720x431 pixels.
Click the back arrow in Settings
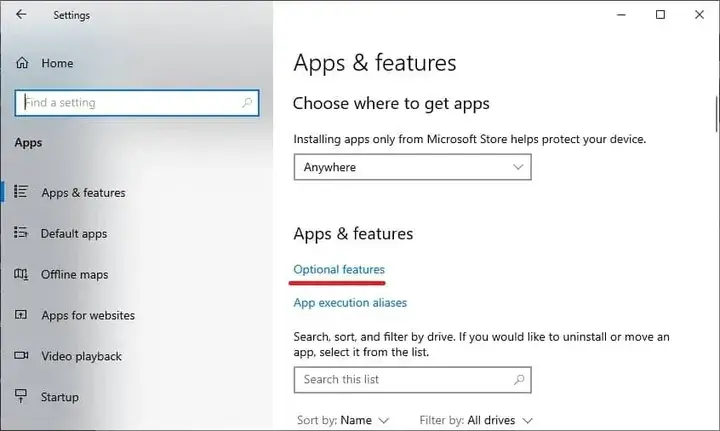pos(21,15)
